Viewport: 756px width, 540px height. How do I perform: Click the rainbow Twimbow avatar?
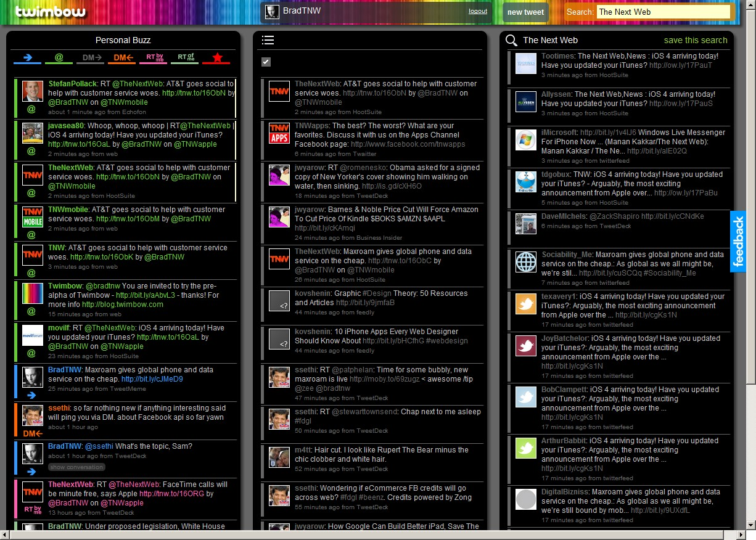point(33,293)
